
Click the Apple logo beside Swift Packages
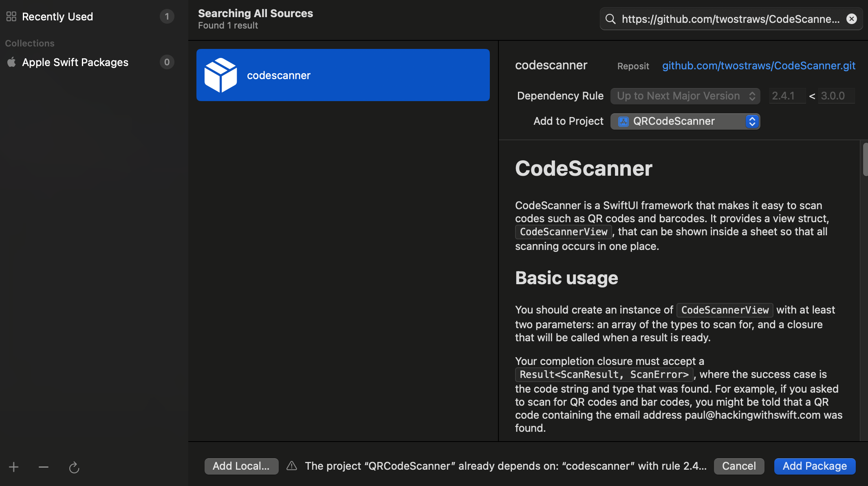[11, 62]
